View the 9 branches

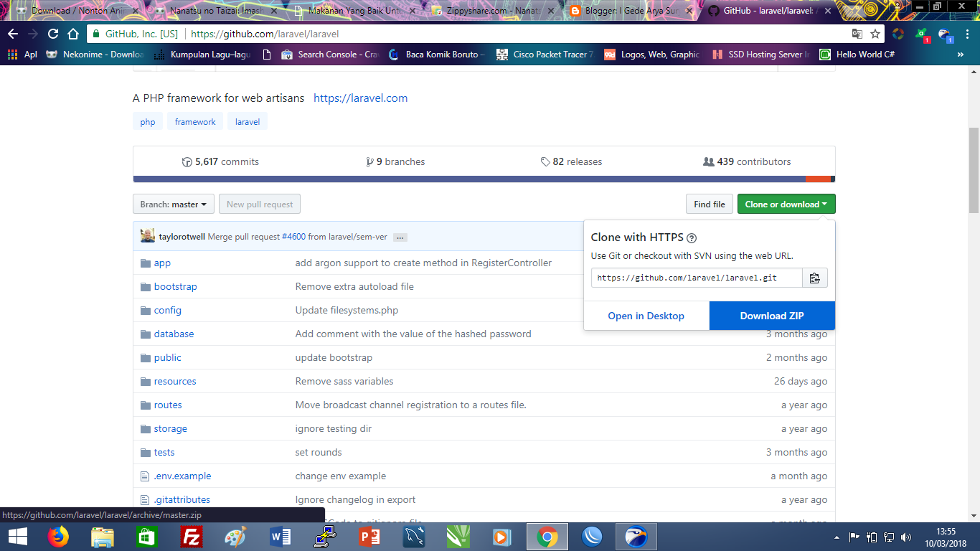click(395, 162)
